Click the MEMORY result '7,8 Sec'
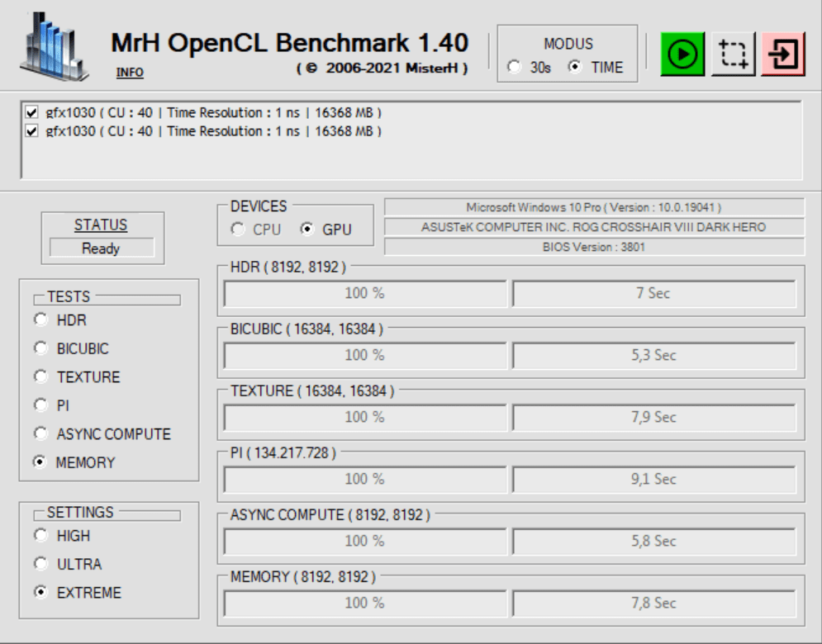The image size is (822, 644). coord(653,603)
